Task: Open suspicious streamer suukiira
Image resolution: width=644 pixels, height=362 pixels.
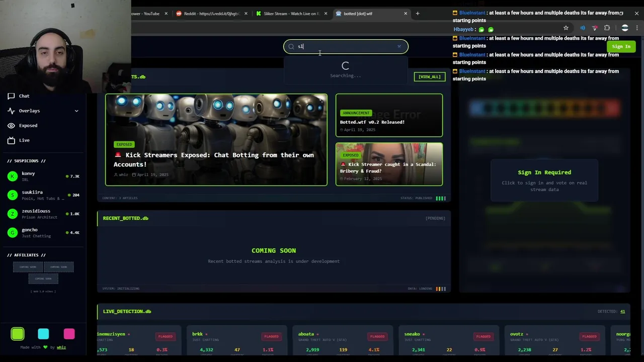Action: [x=43, y=195]
